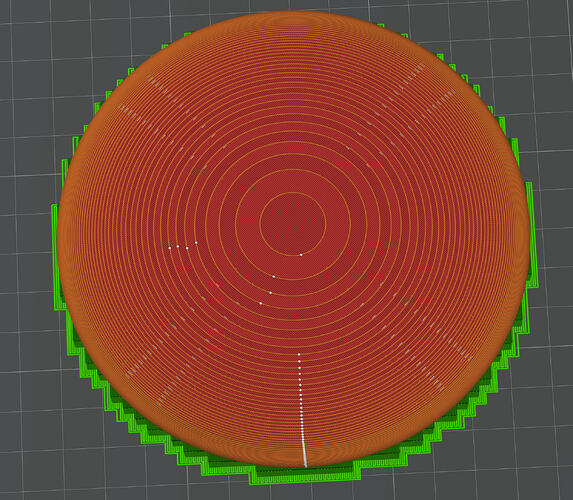Select the orange outer rim at dome top
Viewport: 573px width, 500px height.
coord(292,20)
